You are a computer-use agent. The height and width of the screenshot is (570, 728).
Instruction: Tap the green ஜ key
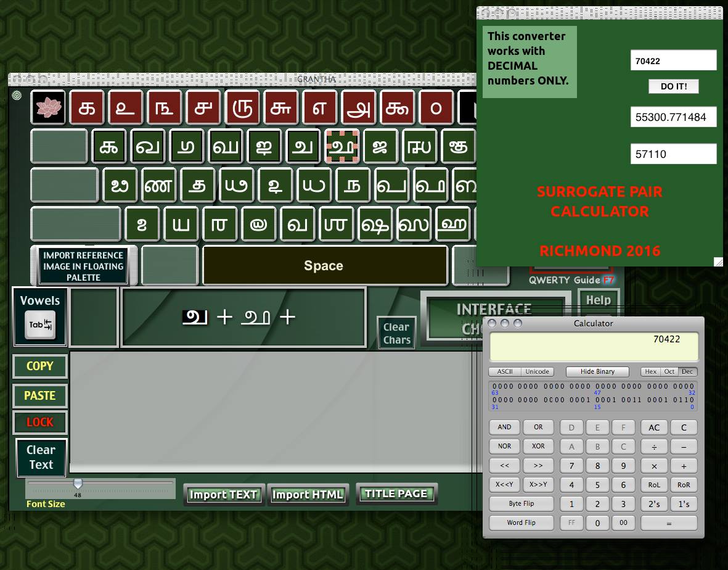coord(381,146)
